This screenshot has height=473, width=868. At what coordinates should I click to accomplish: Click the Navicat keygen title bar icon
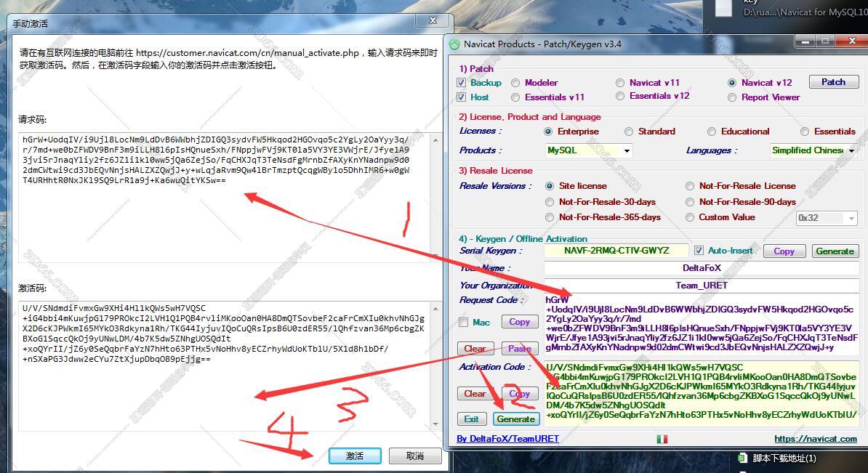tap(454, 44)
